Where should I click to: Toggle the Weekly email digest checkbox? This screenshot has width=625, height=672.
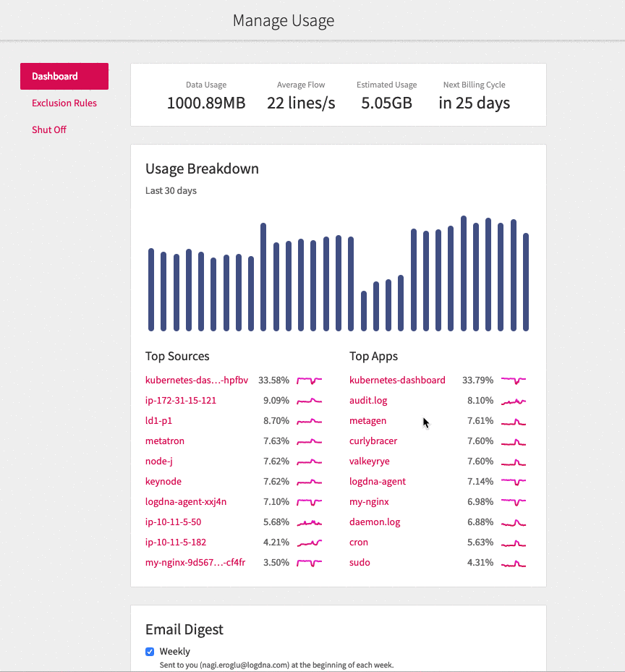(150, 652)
